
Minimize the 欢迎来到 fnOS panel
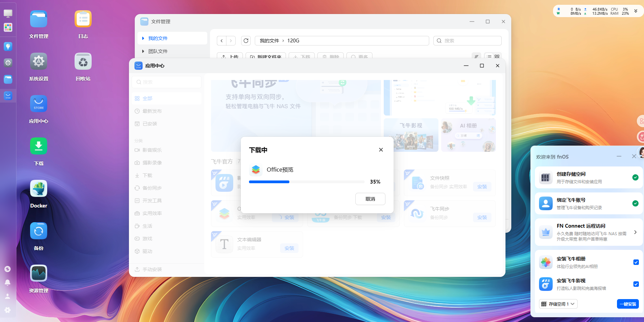619,156
